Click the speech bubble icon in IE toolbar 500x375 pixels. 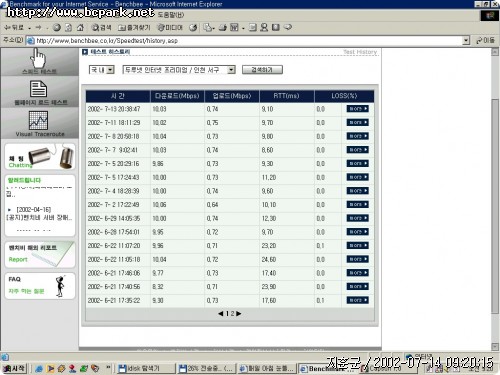[x=288, y=27]
